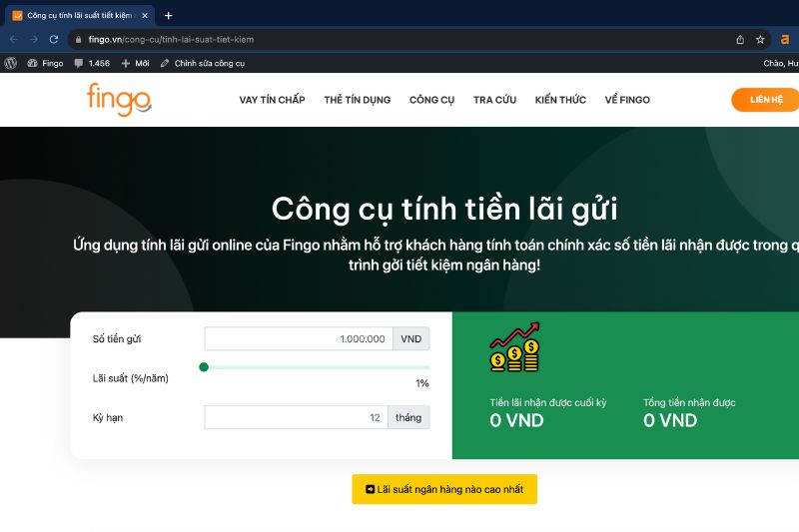Close the Công cụ tính lãi suất tab
799x532 pixels.
pyautogui.click(x=145, y=16)
